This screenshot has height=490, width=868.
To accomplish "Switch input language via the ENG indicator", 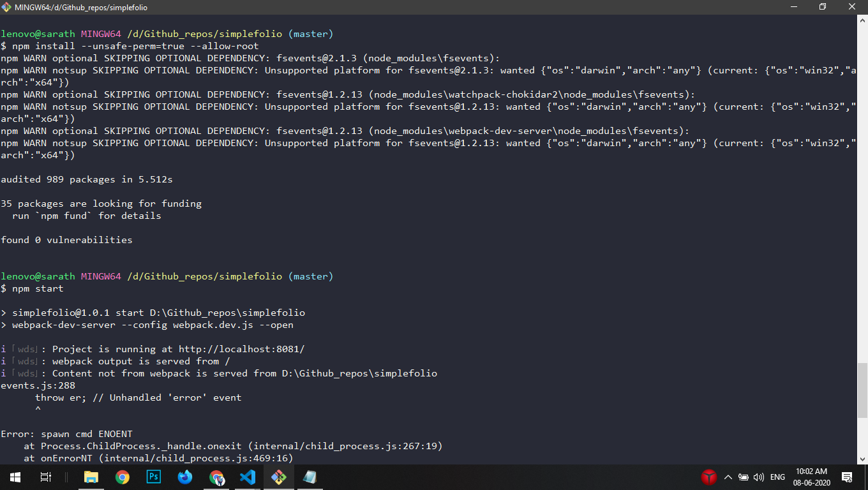I will 777,477.
